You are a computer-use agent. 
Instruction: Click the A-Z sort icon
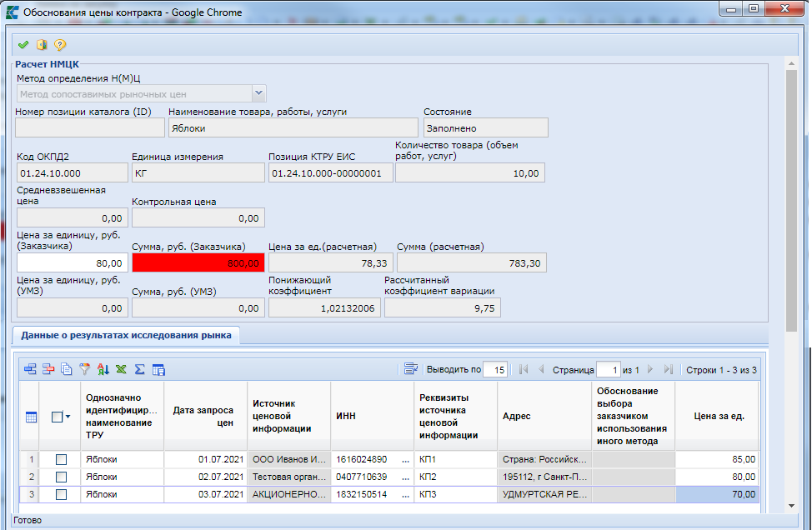click(x=103, y=369)
